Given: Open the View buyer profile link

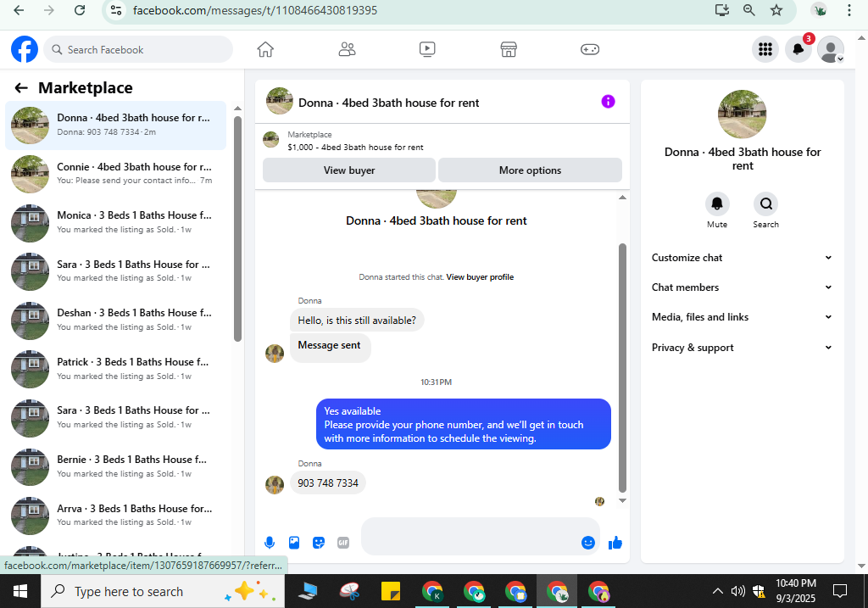Looking at the screenshot, I should coord(480,277).
